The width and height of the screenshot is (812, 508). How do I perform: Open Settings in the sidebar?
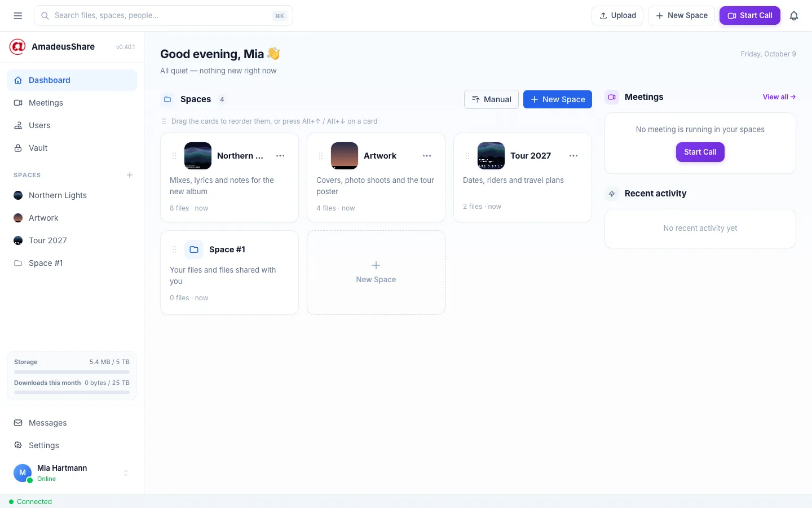click(x=72, y=445)
